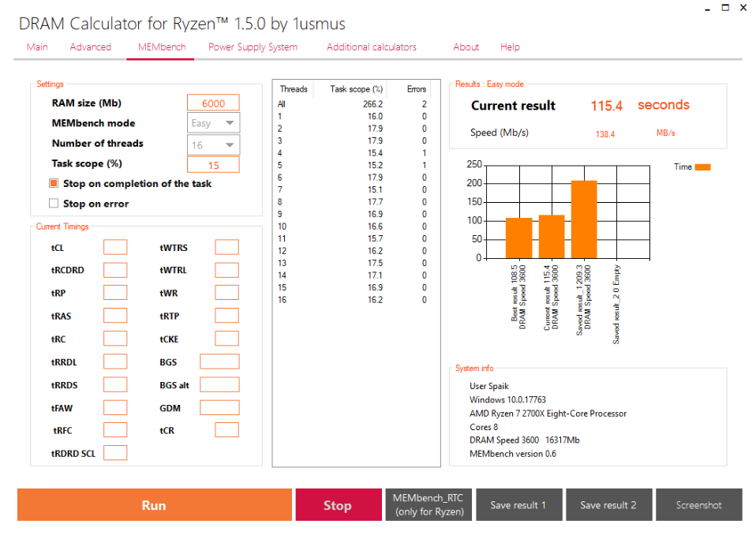
Task: Click Save result 2 button
Action: (x=609, y=505)
